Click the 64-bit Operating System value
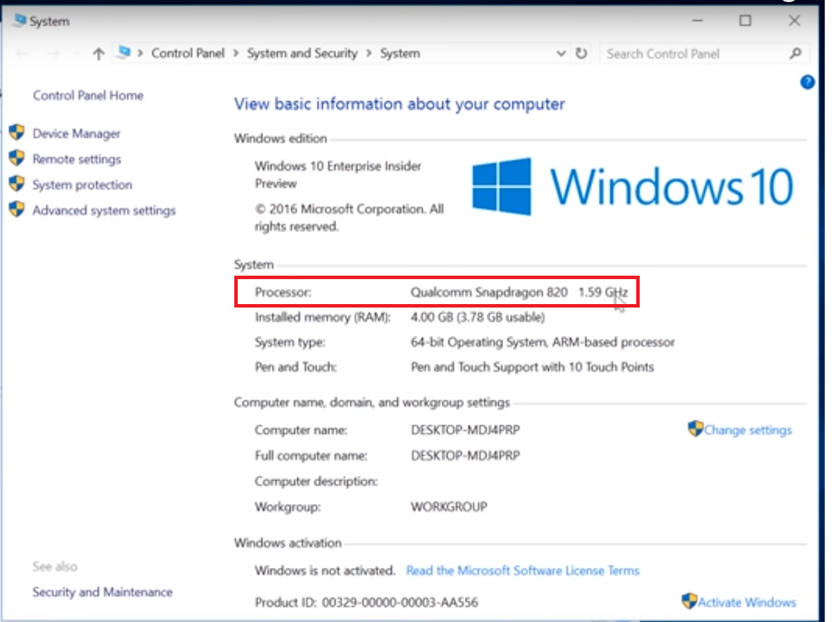Screen dimensions: 840x622 (x=543, y=342)
